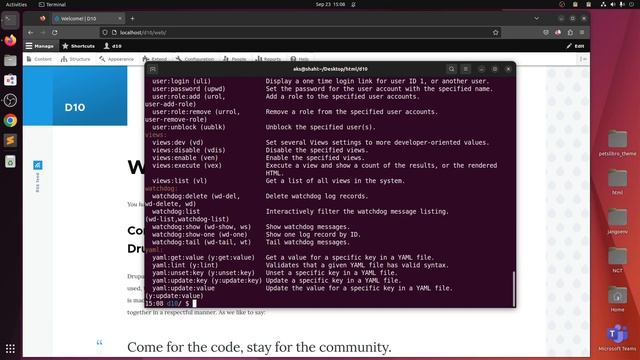This screenshot has height=360, width=640.
Task: Click the volume icon in system tray
Action: [x=613, y=4]
